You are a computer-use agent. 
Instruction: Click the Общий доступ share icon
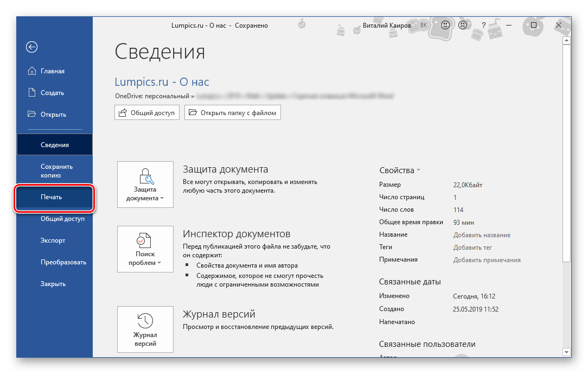(122, 112)
